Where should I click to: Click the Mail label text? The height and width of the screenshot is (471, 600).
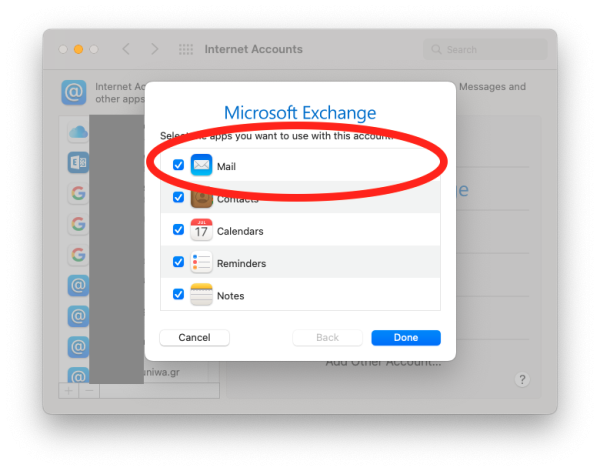coord(226,166)
